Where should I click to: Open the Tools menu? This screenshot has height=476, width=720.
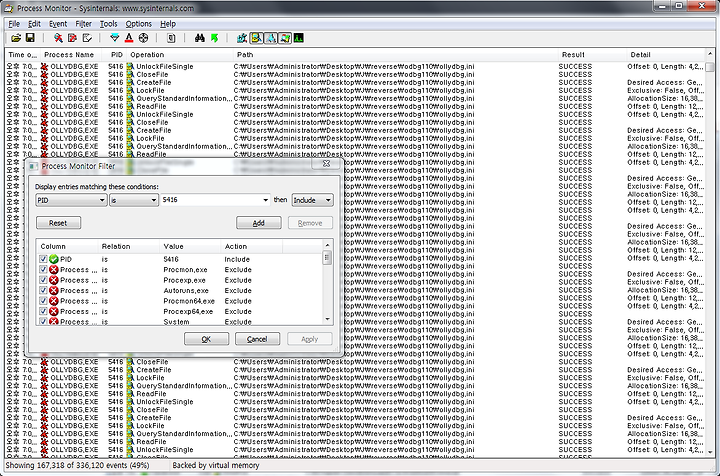pos(108,24)
